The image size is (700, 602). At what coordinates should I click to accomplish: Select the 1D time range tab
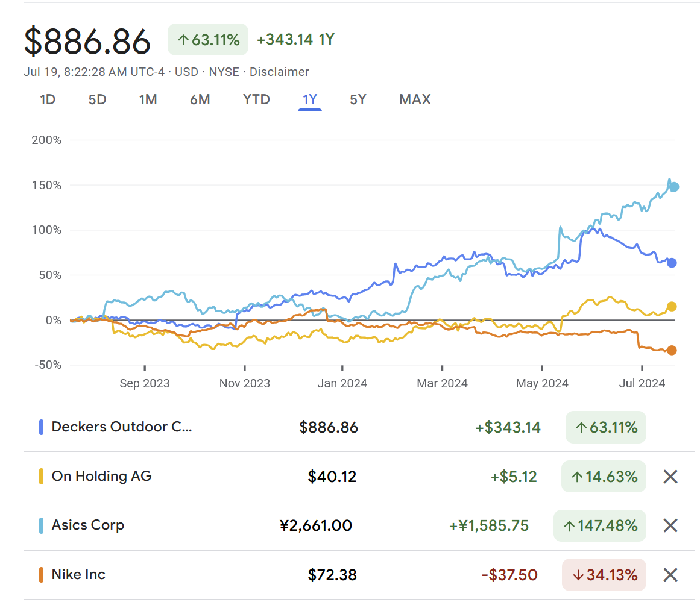47,99
